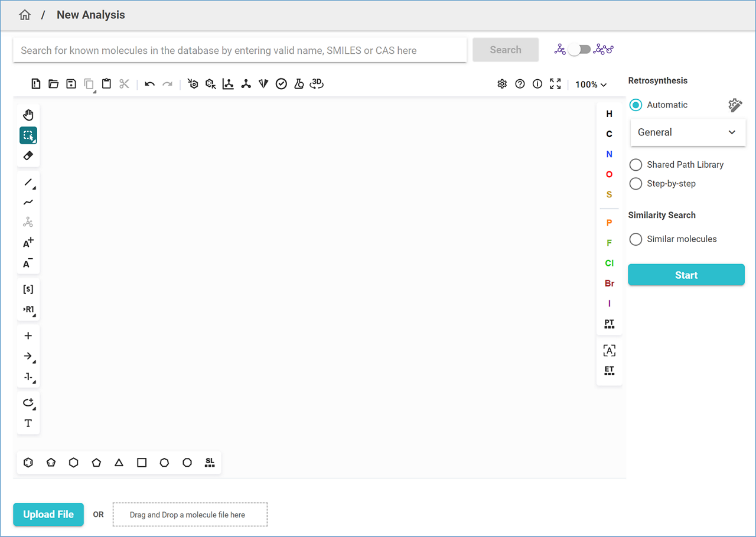Image resolution: width=756 pixels, height=537 pixels.
Task: Go to the Home breadcrumb icon
Action: click(25, 15)
